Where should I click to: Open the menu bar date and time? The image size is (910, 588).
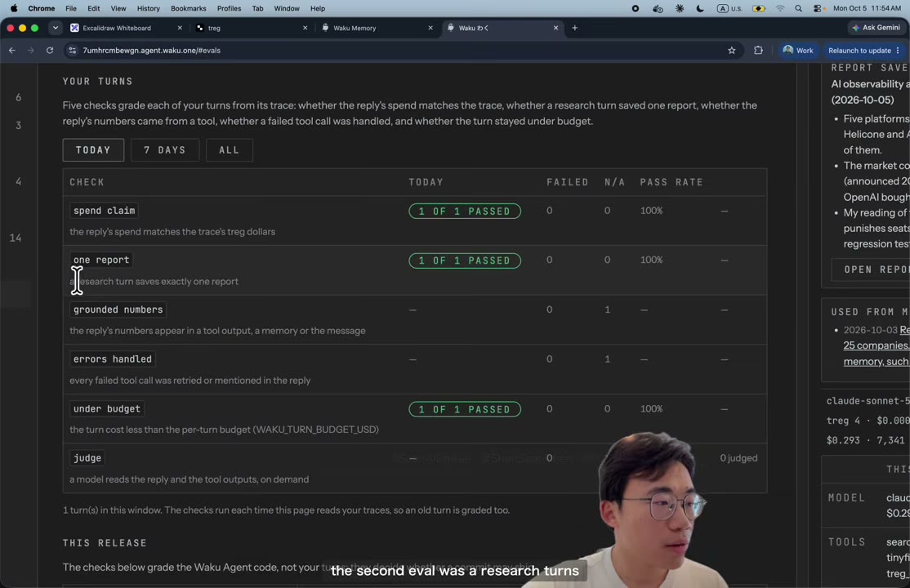tap(867, 9)
